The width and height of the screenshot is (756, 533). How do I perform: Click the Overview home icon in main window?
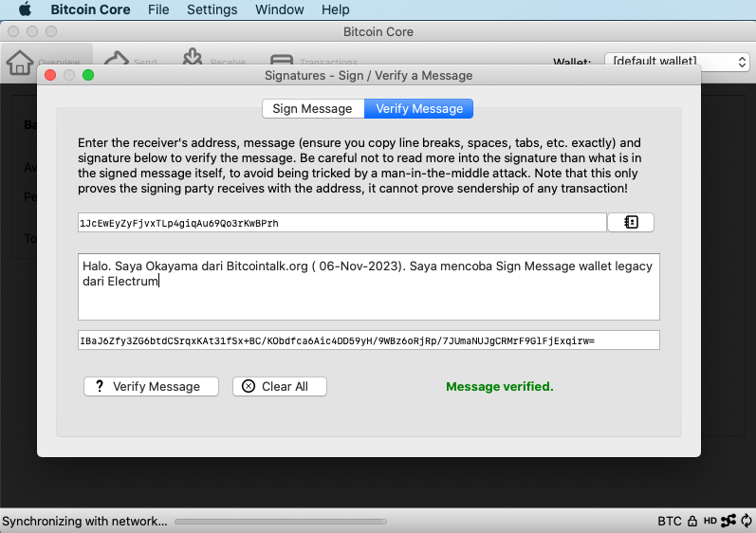pos(20,62)
